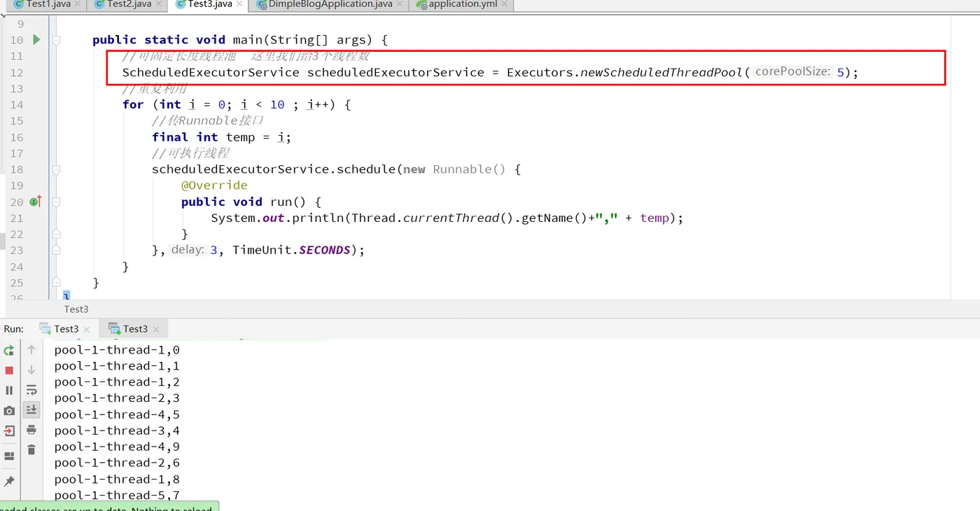Click Test3 breadcrumb below the editor
980x511 pixels.
click(76, 309)
